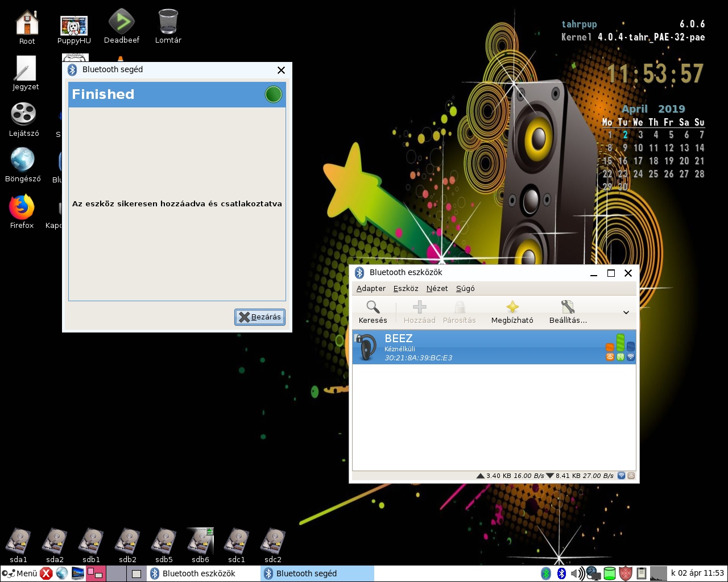This screenshot has width=728, height=582.
Task: Click the taskbar date and time
Action: click(x=697, y=573)
